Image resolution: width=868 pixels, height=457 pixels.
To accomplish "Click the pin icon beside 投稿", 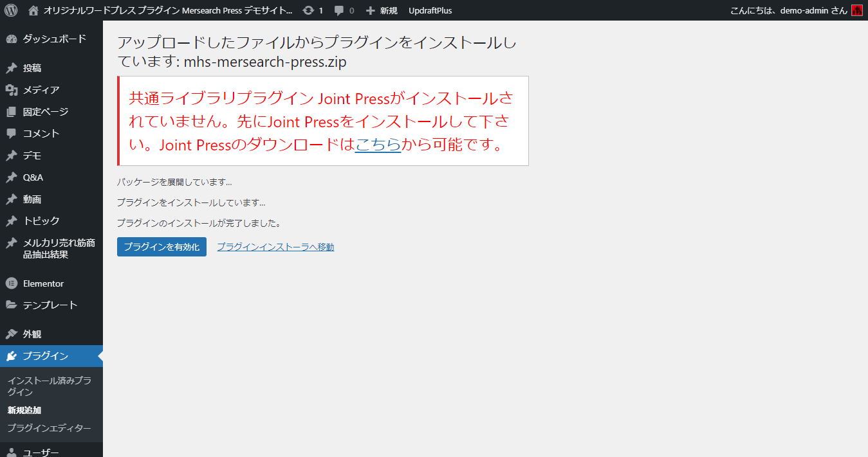I will pos(11,68).
